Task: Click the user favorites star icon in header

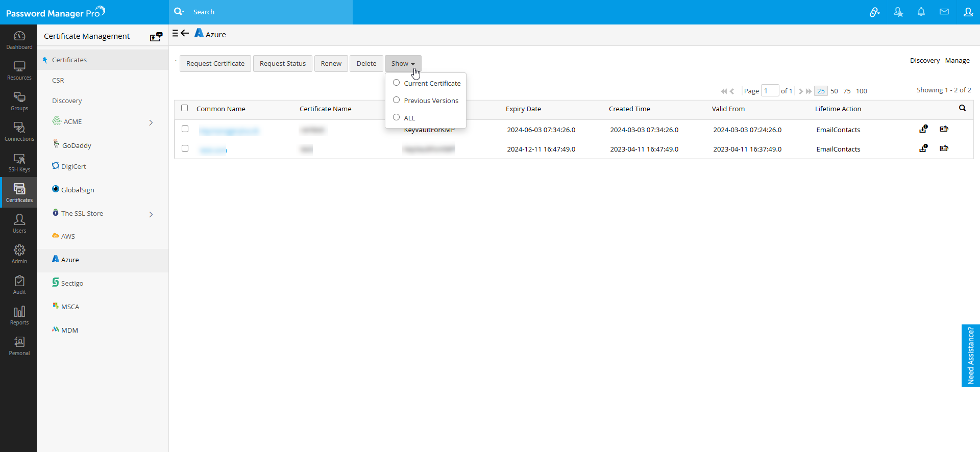Action: [898, 12]
